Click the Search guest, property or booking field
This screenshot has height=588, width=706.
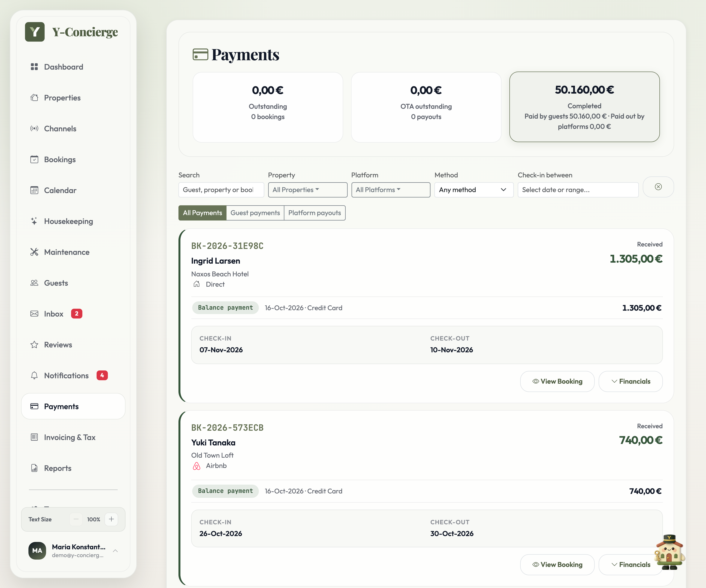221,190
